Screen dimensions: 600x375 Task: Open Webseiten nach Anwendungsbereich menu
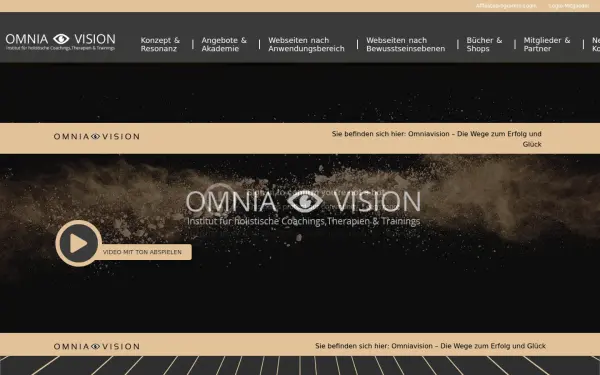click(x=306, y=44)
